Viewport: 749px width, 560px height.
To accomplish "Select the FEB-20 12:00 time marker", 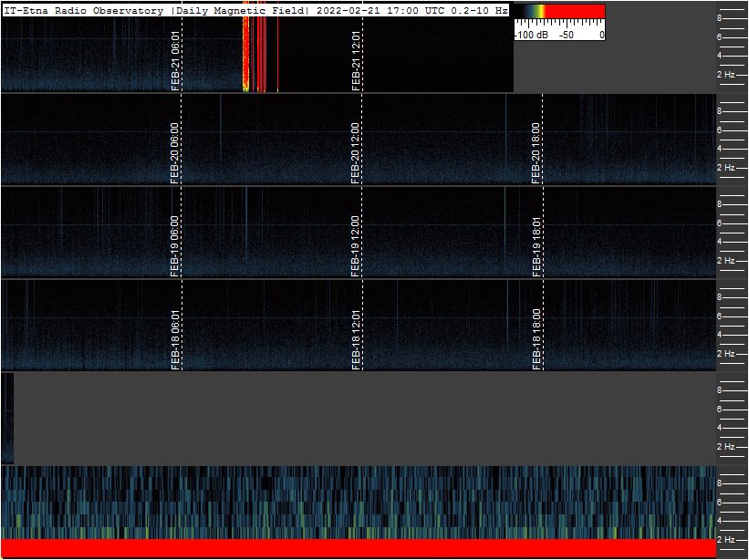I will pos(356,153).
